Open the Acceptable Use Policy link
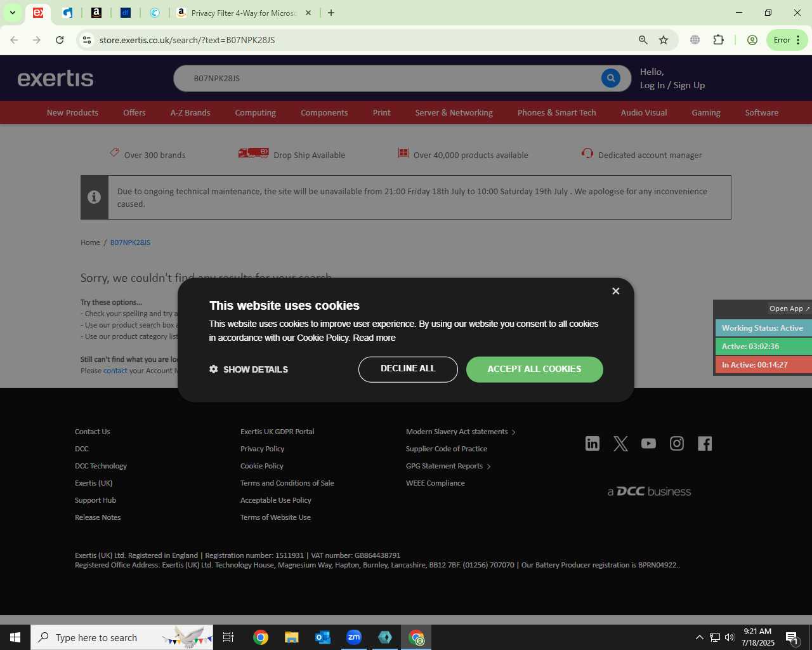This screenshot has width=812, height=650. pos(275,500)
